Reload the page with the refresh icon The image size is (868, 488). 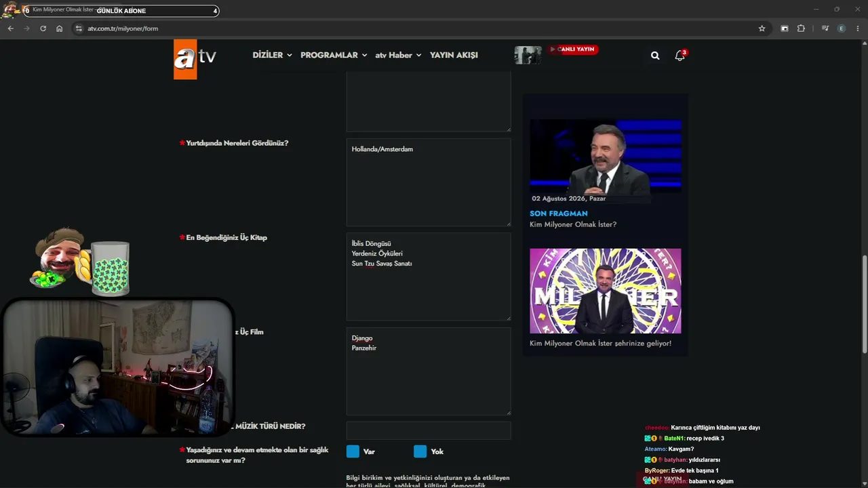coord(43,28)
